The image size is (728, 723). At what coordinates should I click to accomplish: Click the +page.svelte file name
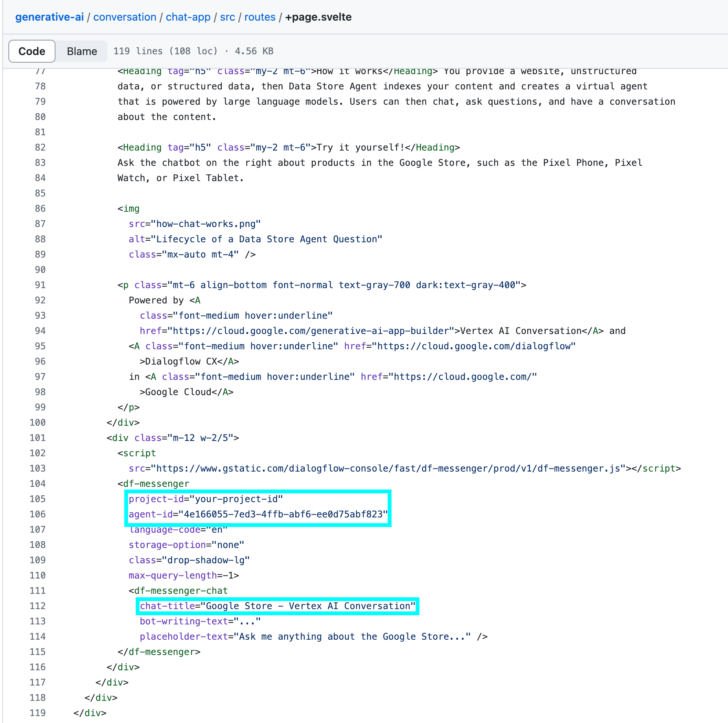[318, 17]
